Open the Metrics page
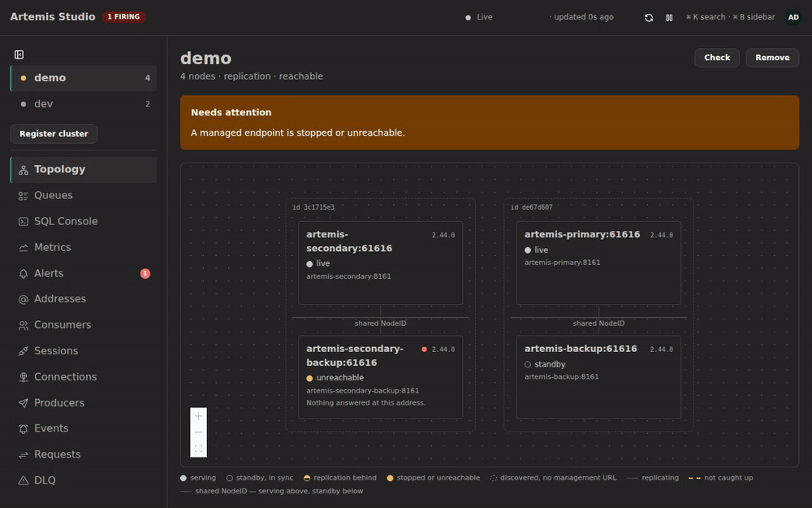 [84, 247]
